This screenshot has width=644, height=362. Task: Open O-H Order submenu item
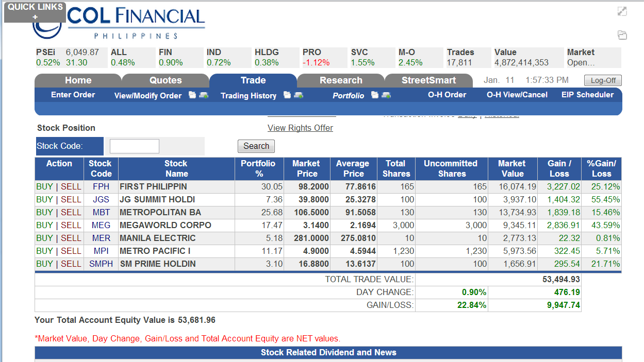[x=447, y=95]
